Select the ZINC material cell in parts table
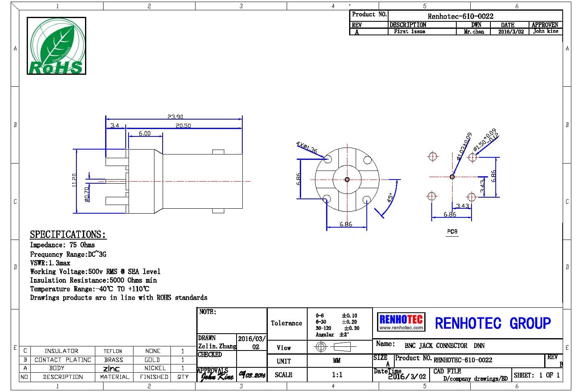The height and width of the screenshot is (392, 582). coord(111,369)
